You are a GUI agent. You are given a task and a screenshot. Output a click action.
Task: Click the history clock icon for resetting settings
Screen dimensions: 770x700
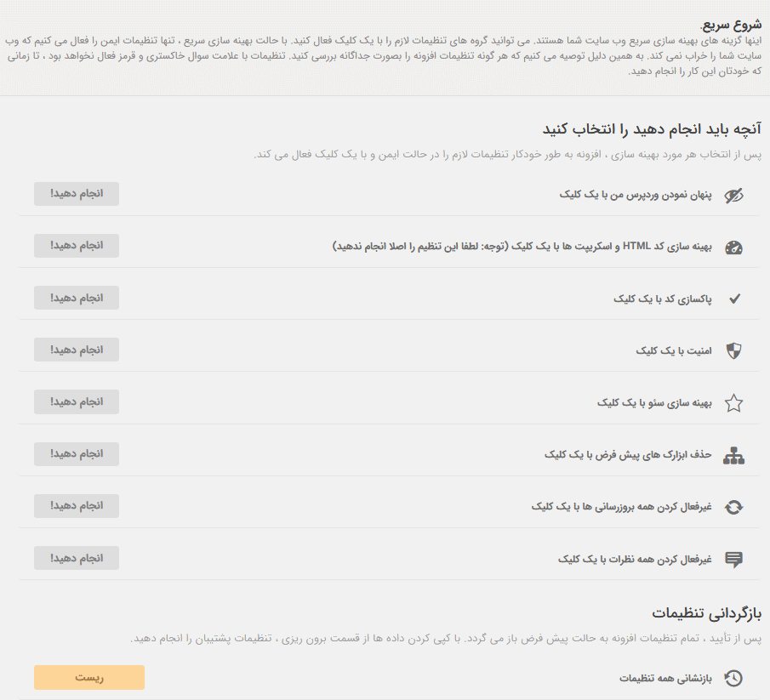733,679
